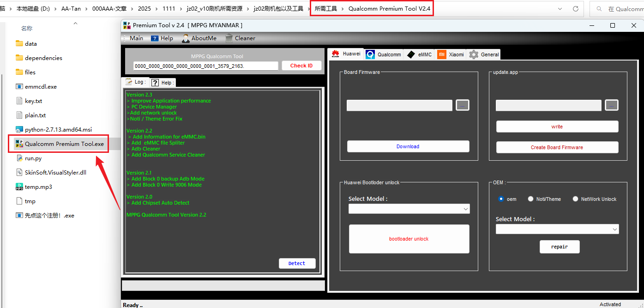Open the Cleaner trash can icon
The width and height of the screenshot is (644, 308).
(229, 38)
